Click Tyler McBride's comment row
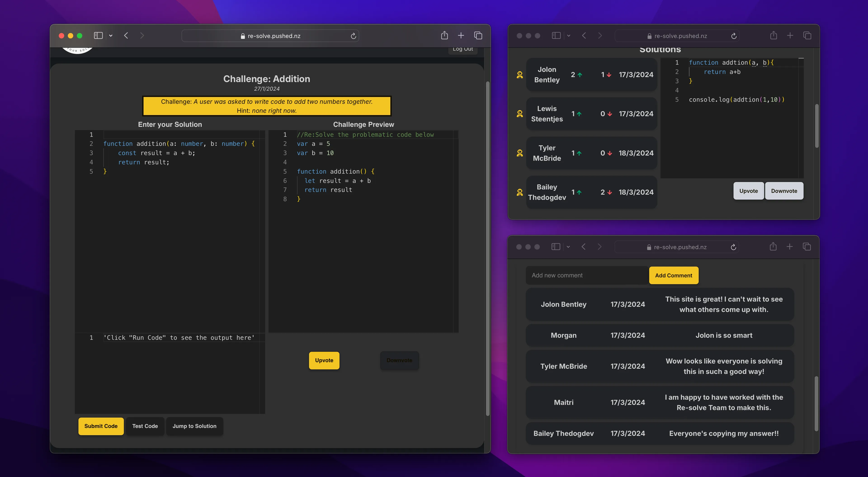 point(660,366)
